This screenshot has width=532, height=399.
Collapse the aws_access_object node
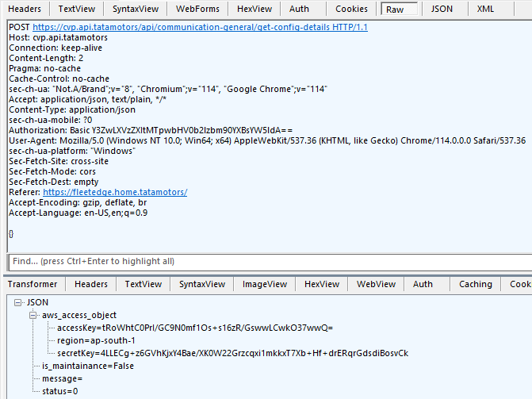click(33, 315)
